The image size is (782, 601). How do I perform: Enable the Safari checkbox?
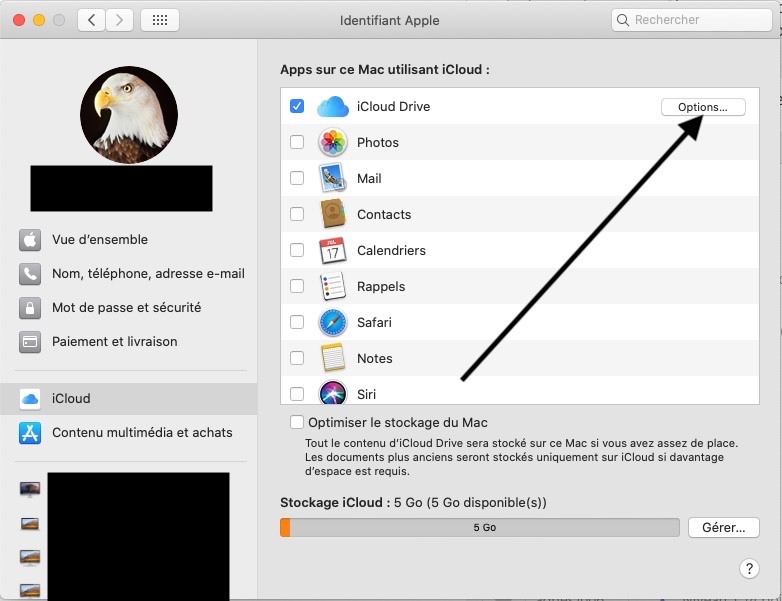(x=297, y=322)
